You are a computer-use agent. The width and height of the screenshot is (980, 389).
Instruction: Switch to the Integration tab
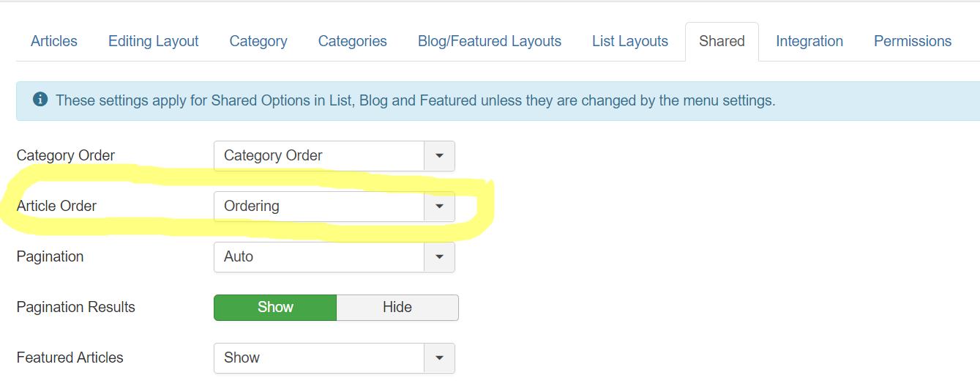[809, 42]
